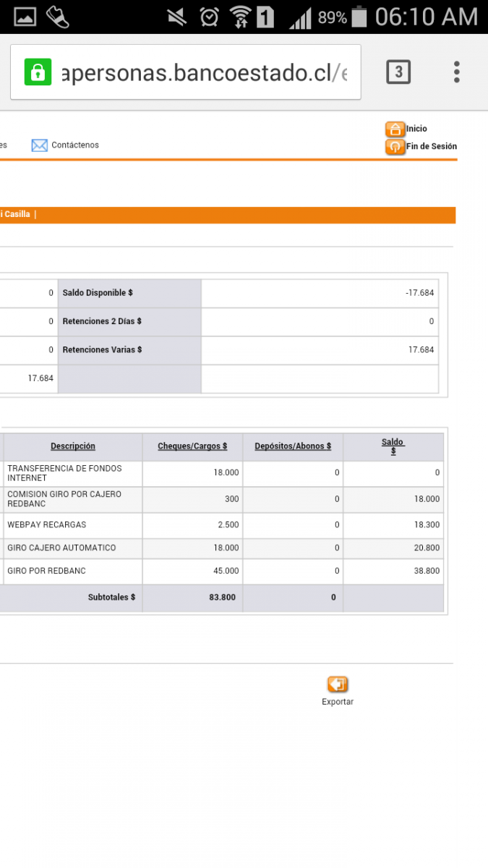Select the TRANSFERENCIA DE FONDOS INTERNET row

coord(222,473)
